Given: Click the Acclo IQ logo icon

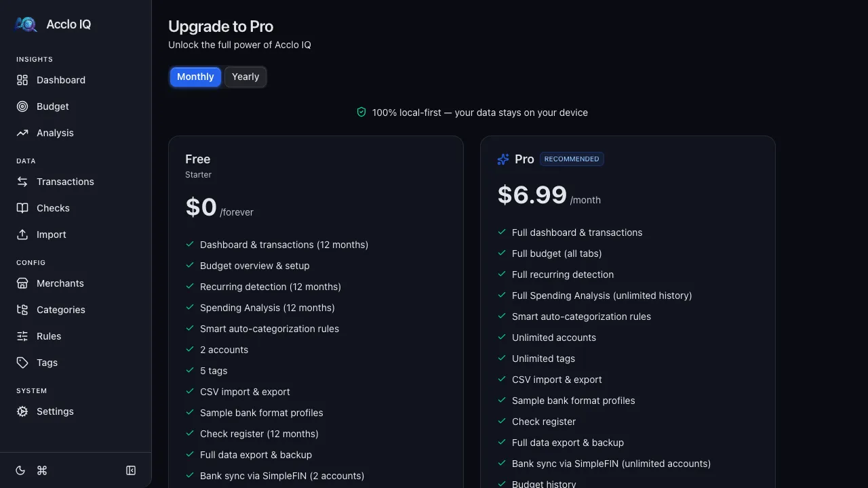Looking at the screenshot, I should pos(26,24).
